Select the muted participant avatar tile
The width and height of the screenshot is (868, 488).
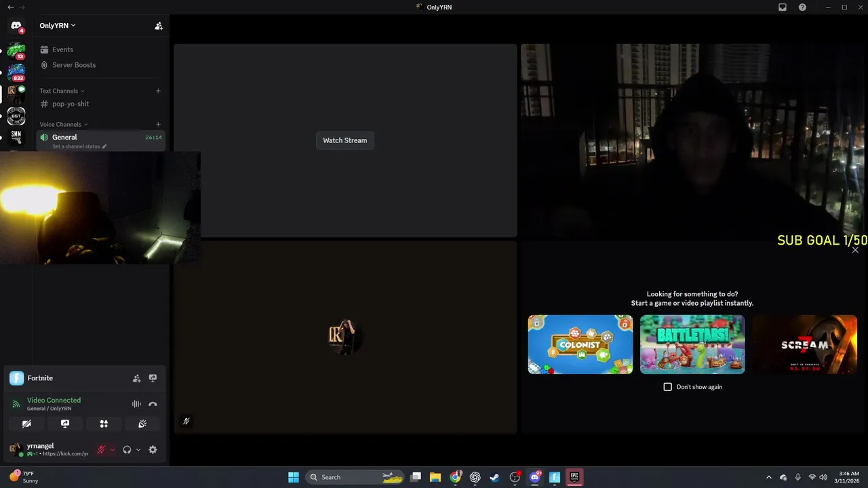click(x=345, y=337)
